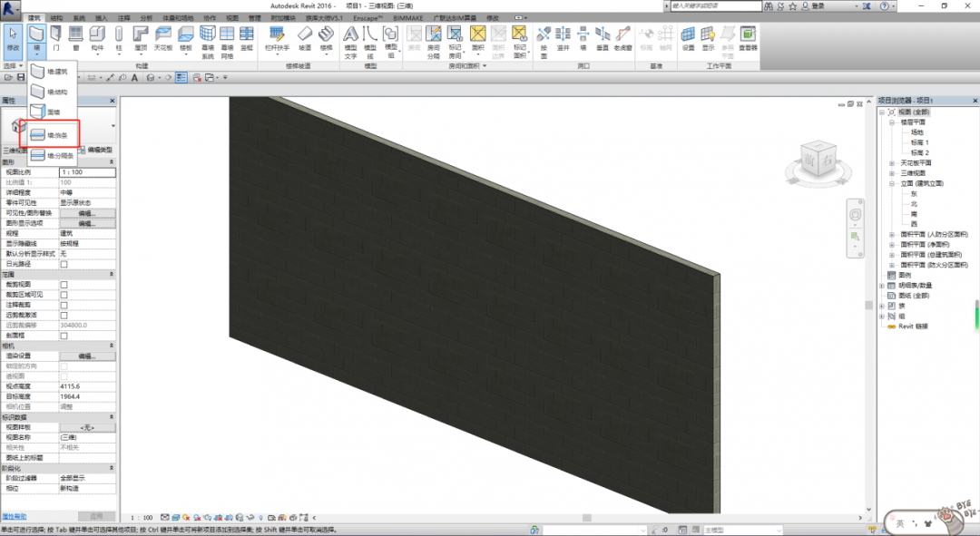
Task: Select the 屋顶 (Roof) tool
Action: [141, 39]
